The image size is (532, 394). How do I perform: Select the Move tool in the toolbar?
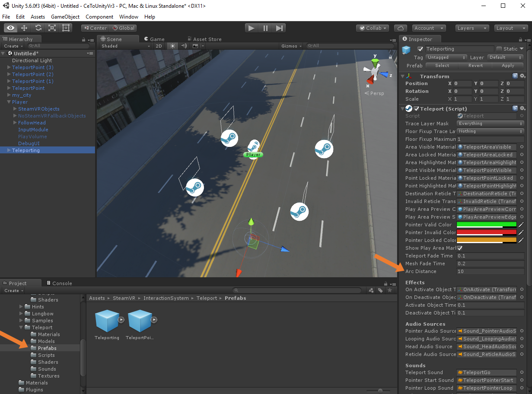24,28
